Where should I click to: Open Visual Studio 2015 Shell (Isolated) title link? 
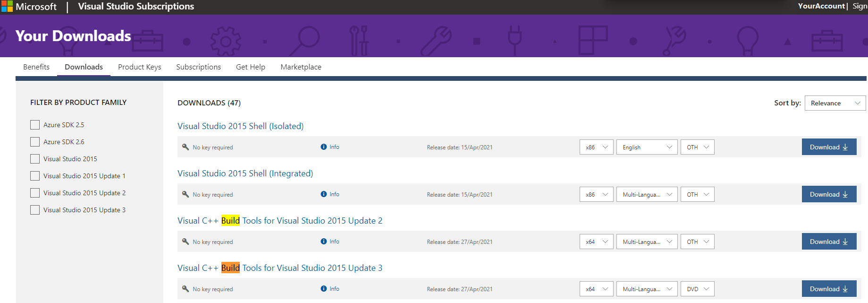coord(240,126)
